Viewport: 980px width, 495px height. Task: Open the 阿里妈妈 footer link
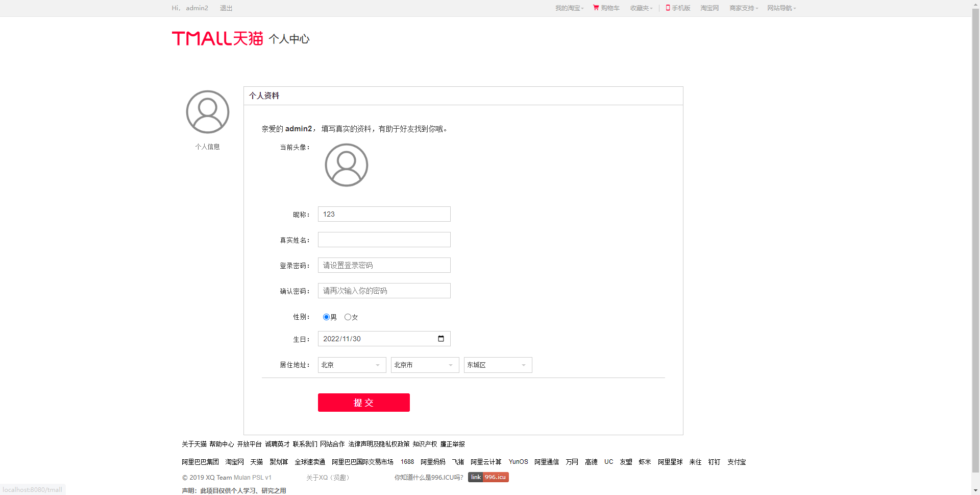[433, 462]
